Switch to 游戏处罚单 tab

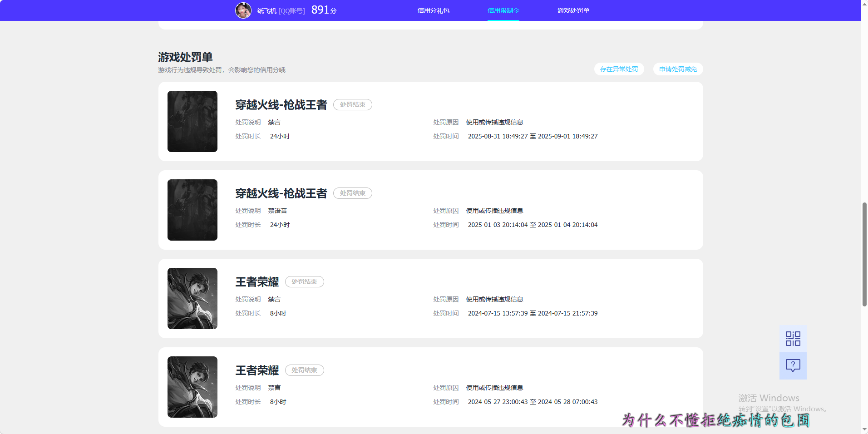click(573, 10)
